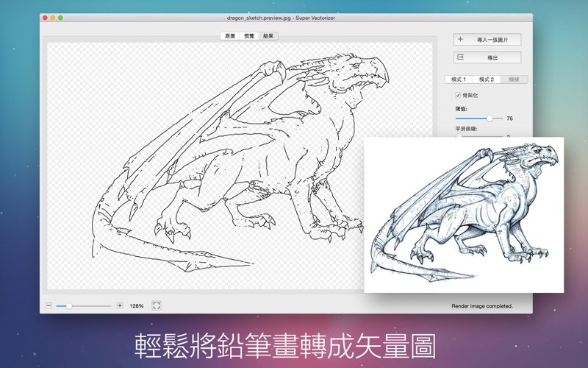Image resolution: width=588 pixels, height=368 pixels.
Task: Click the zoom-out minus icon
Action: point(49,305)
